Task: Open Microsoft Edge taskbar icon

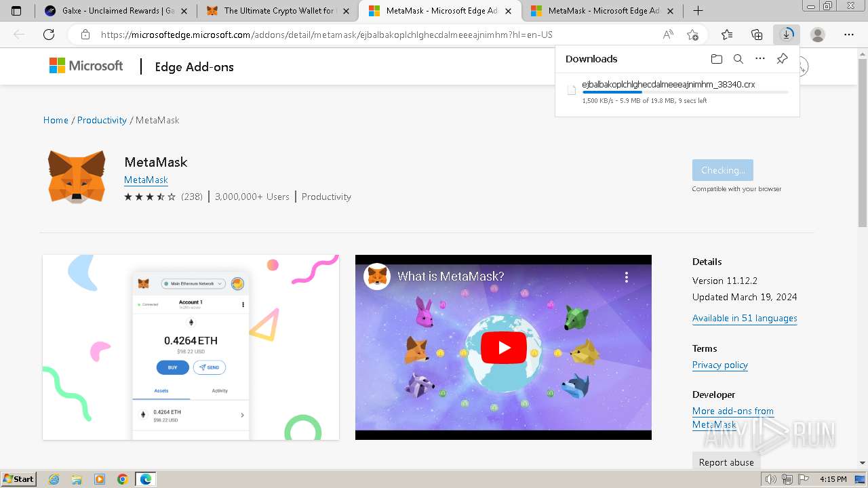Action: click(145, 479)
